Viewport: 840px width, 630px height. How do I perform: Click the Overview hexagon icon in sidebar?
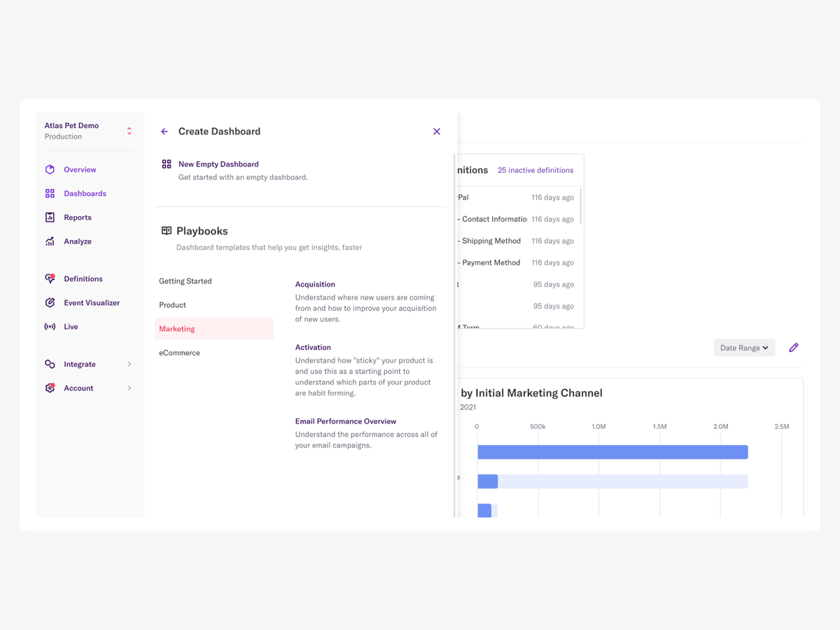coord(50,169)
